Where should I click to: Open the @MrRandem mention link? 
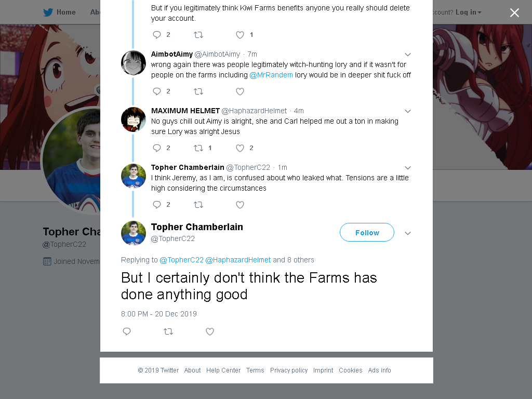point(271,75)
